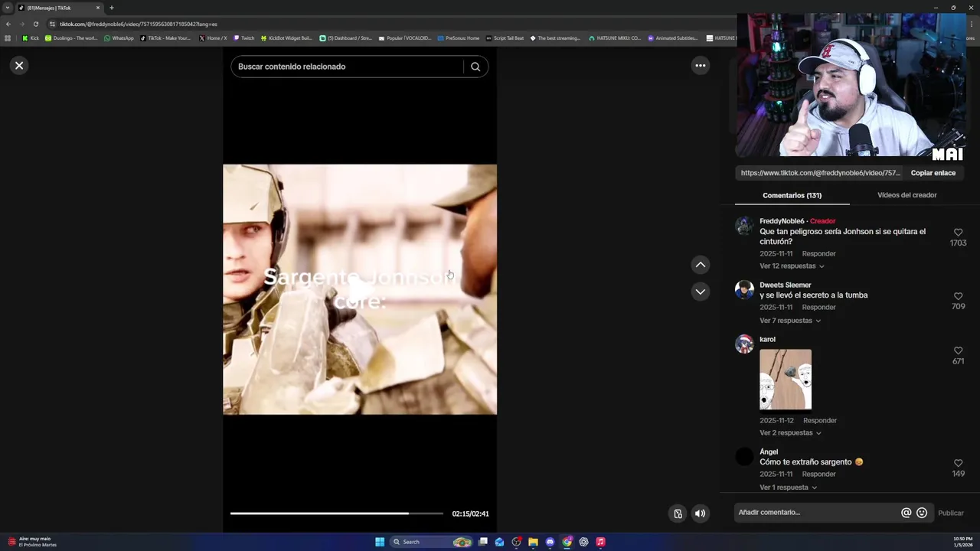Viewport: 980px width, 551px height.
Task: Expand 'Ver 2 respuestas' replies
Action: [x=790, y=433]
